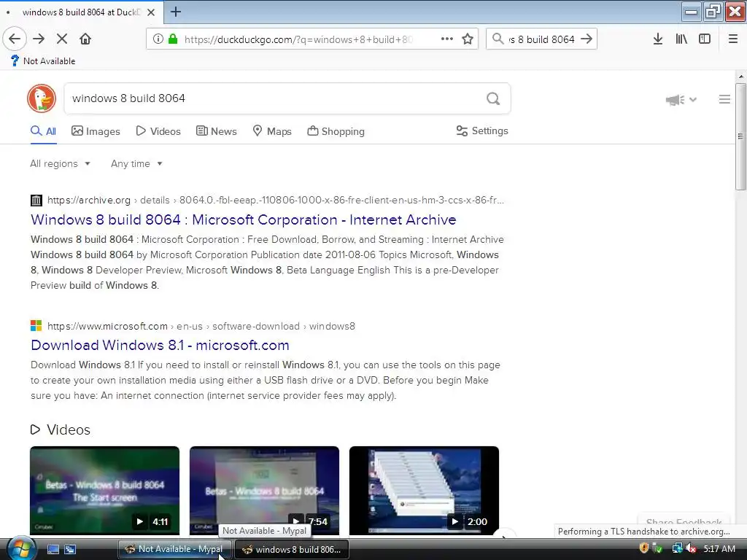Image resolution: width=747 pixels, height=560 pixels.
Task: Open DuckDuckGo side menu
Action: pyautogui.click(x=724, y=99)
